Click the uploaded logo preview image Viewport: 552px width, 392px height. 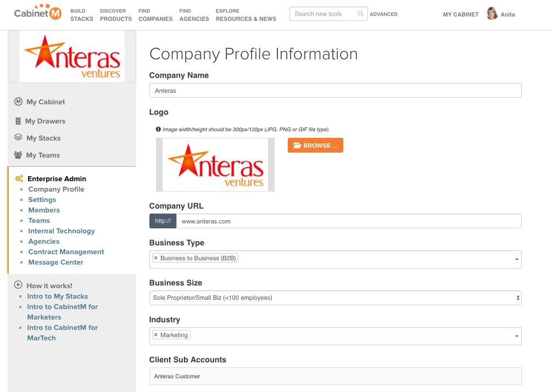(x=215, y=165)
